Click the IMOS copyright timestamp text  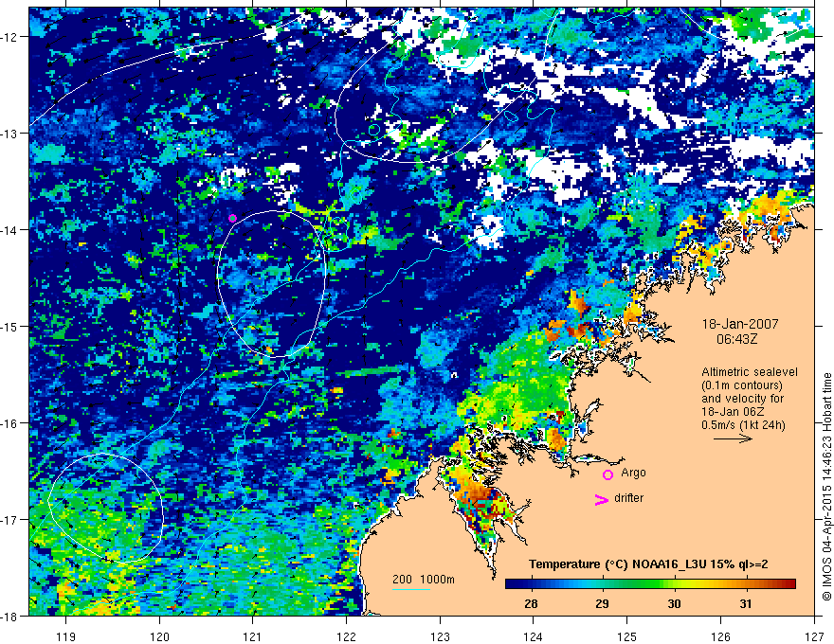tap(826, 487)
